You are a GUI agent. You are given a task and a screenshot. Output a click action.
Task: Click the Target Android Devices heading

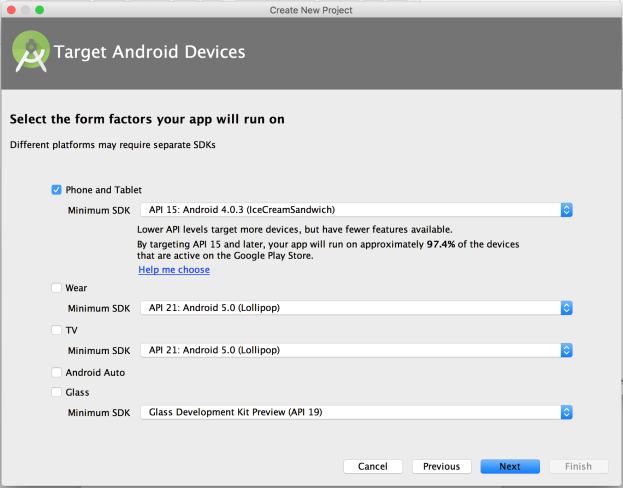point(149,52)
